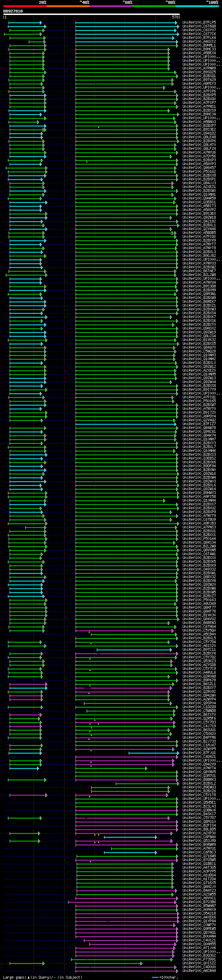Click the red 20% identity legend segment
This screenshot has height=980, width=222.
(x=25, y=6)
